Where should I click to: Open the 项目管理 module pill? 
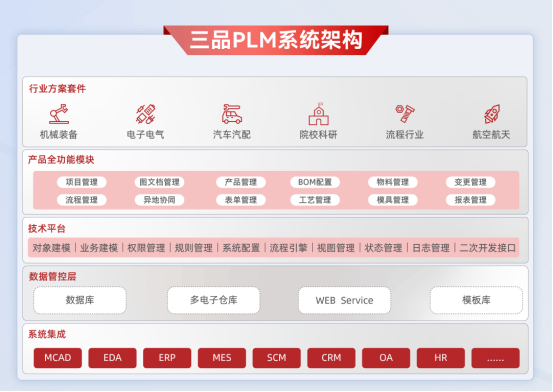click(x=81, y=182)
